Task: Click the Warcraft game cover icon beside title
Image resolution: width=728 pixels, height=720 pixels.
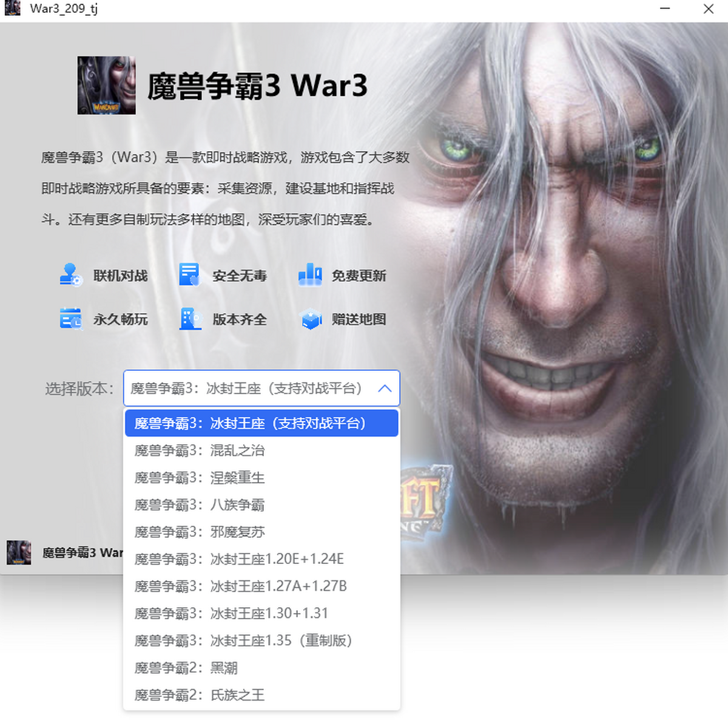Action: 107,85
